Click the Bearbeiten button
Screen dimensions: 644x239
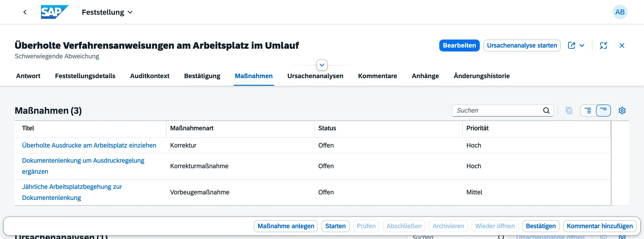coord(459,46)
